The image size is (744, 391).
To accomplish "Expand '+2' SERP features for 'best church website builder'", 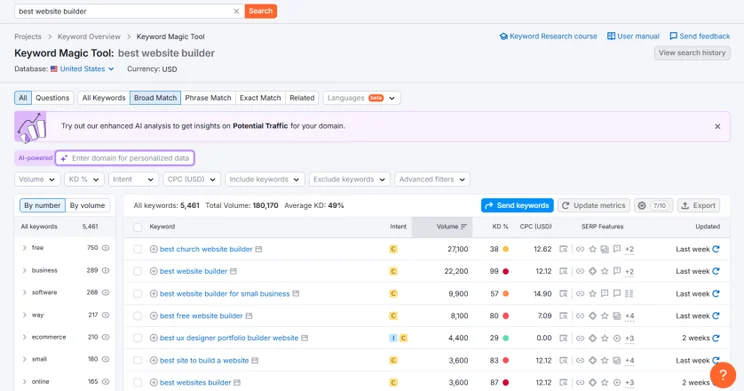I will [x=629, y=249].
